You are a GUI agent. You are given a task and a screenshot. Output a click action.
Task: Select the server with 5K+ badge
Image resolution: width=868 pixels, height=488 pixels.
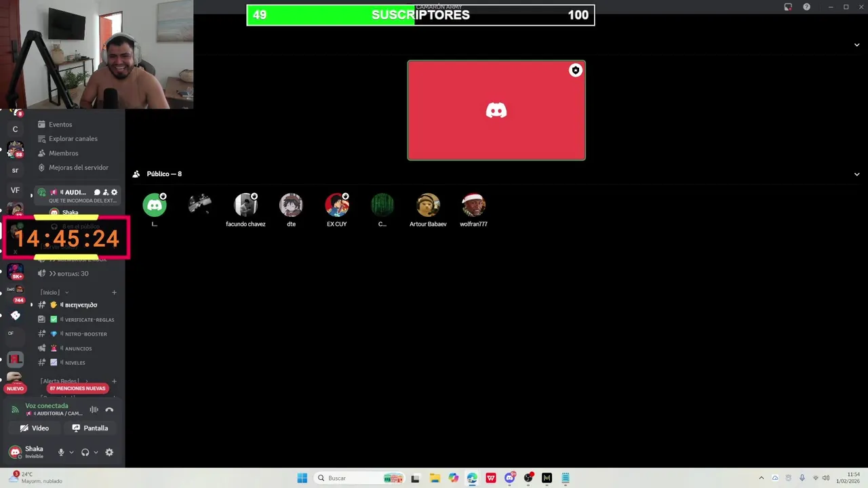[x=15, y=272]
